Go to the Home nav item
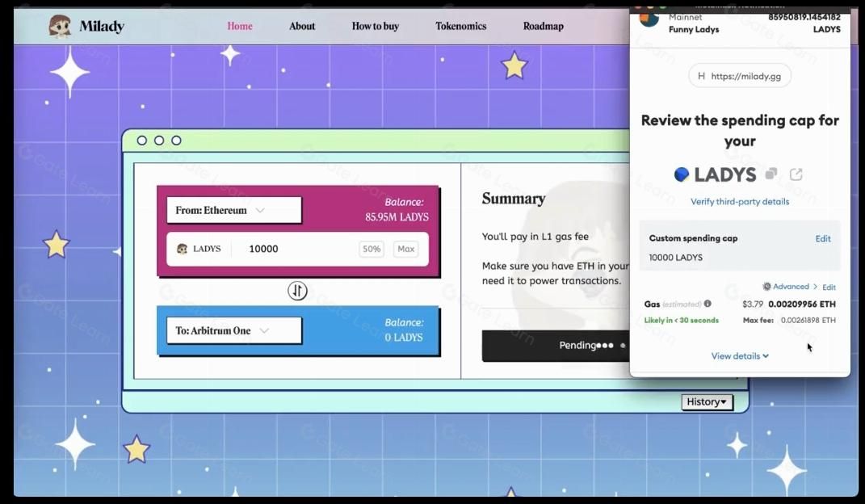This screenshot has width=865, height=504. pyautogui.click(x=240, y=26)
